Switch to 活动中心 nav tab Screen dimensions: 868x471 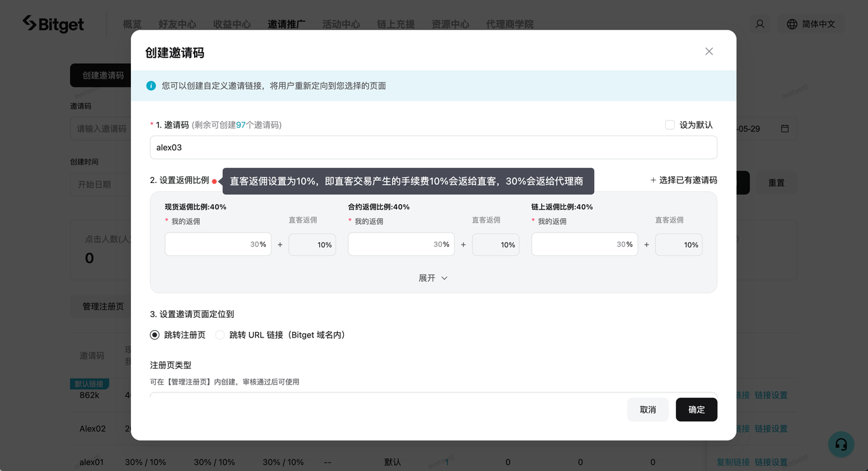[x=341, y=24]
